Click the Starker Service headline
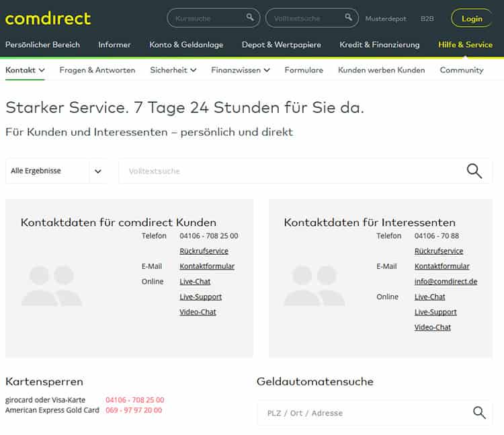504x435 pixels. tap(185, 108)
